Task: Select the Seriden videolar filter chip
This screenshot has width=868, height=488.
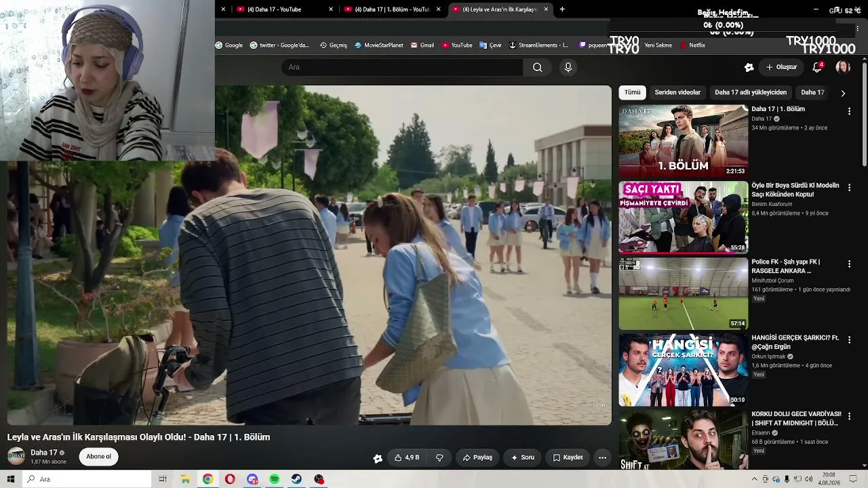Action: click(x=677, y=92)
